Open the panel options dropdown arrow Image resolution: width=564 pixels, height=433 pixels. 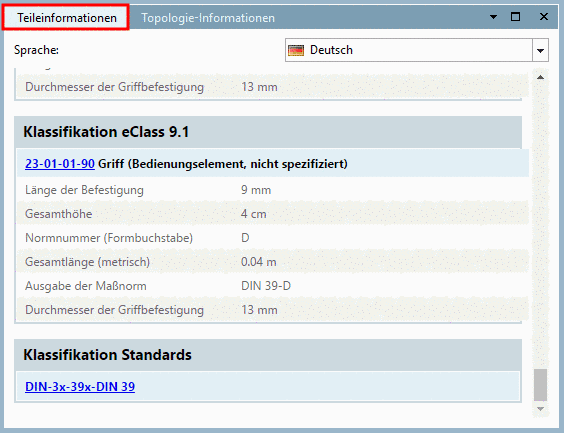(494, 17)
